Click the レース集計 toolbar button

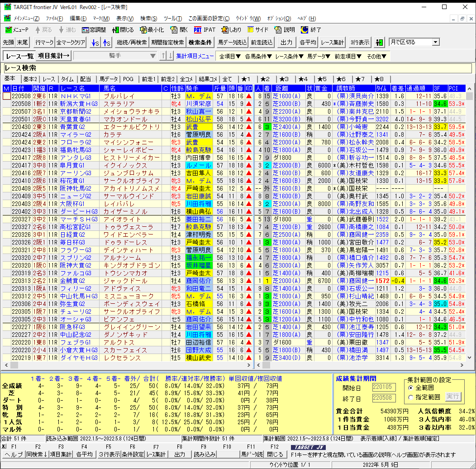pos(333,43)
